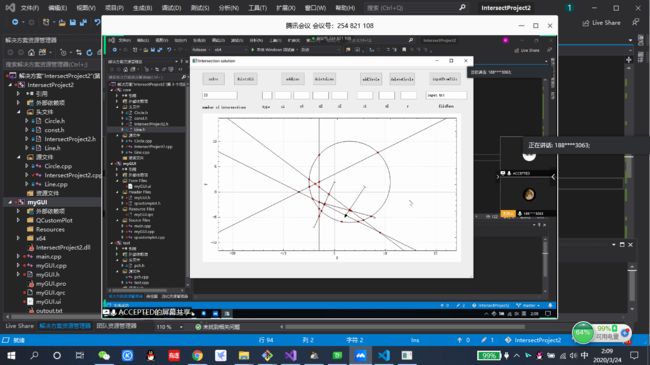Image resolution: width=650 pixels, height=365 pixels.
Task: Click the search magnifier icon in title bar
Action: click(462, 7)
